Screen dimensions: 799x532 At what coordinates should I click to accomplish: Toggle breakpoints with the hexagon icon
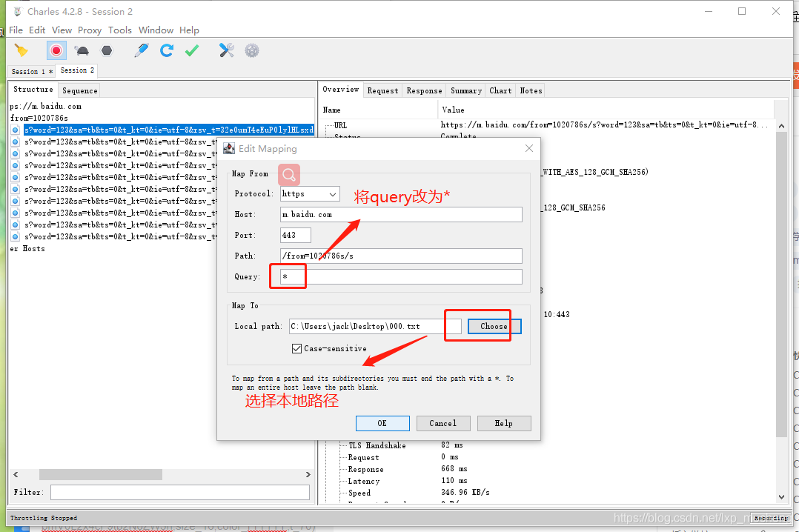point(107,50)
